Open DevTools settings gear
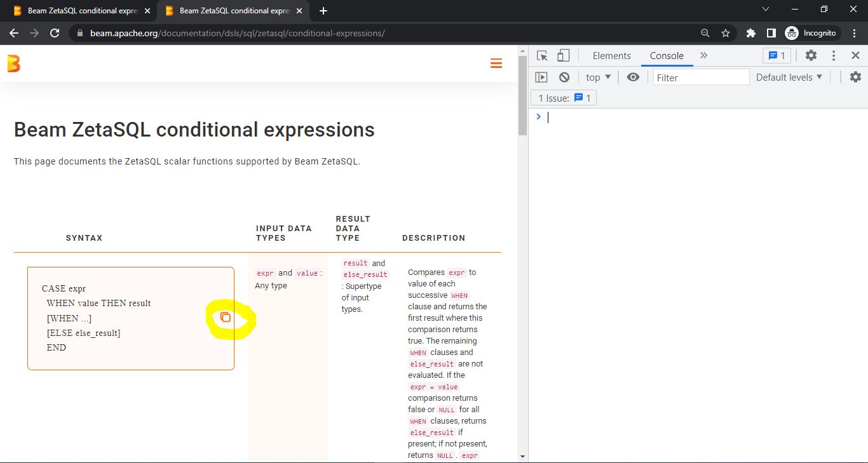This screenshot has width=868, height=463. pos(811,56)
